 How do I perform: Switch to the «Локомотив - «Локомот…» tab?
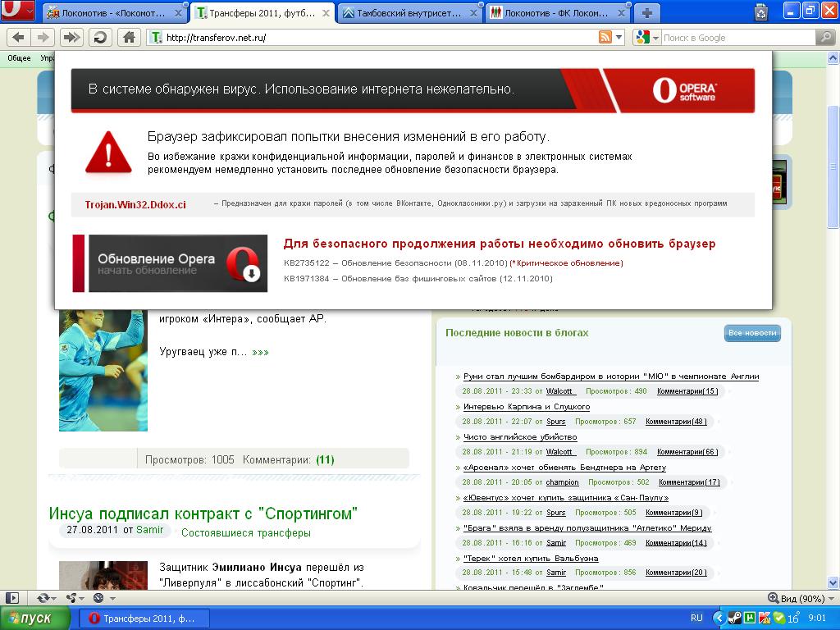pos(115,13)
